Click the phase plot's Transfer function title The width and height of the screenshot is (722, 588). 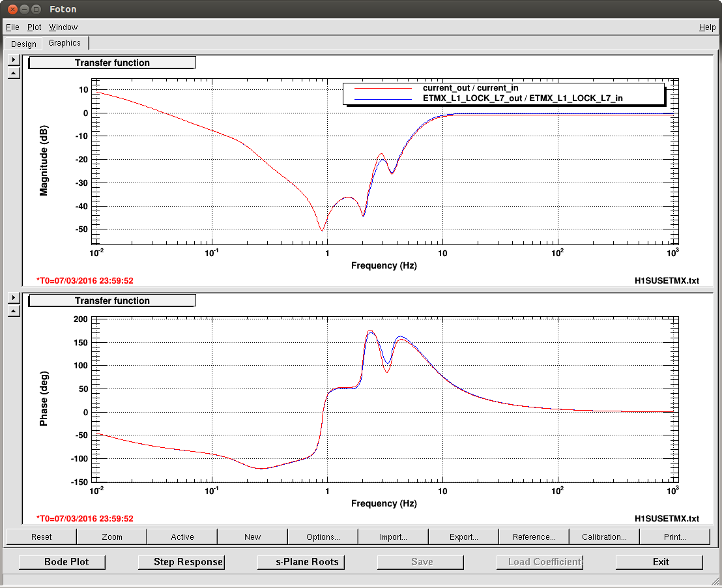click(x=112, y=301)
